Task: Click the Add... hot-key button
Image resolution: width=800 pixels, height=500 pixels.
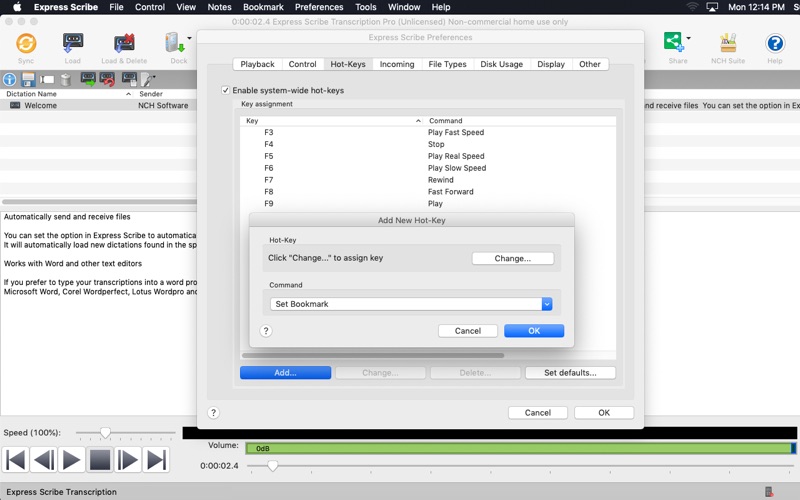Action: click(285, 373)
